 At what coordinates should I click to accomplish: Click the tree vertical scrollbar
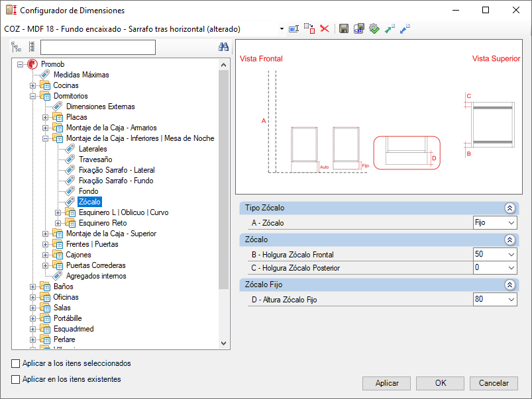pos(223,203)
